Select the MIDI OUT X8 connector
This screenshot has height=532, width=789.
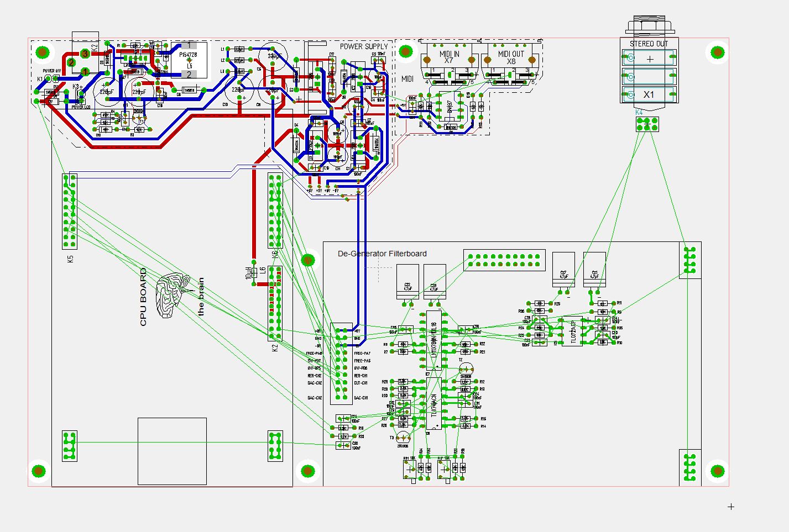pyautogui.click(x=511, y=62)
